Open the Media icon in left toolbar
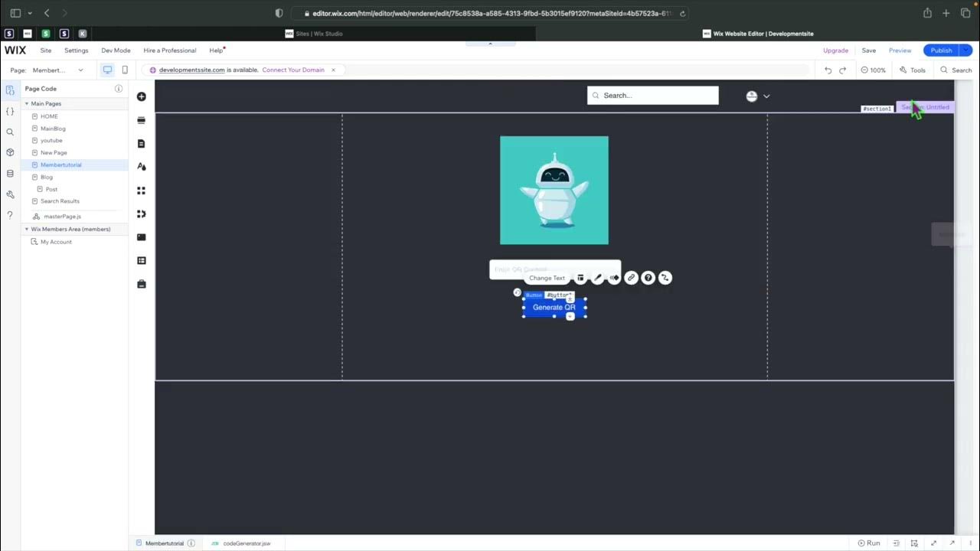The height and width of the screenshot is (551, 980). tap(141, 237)
